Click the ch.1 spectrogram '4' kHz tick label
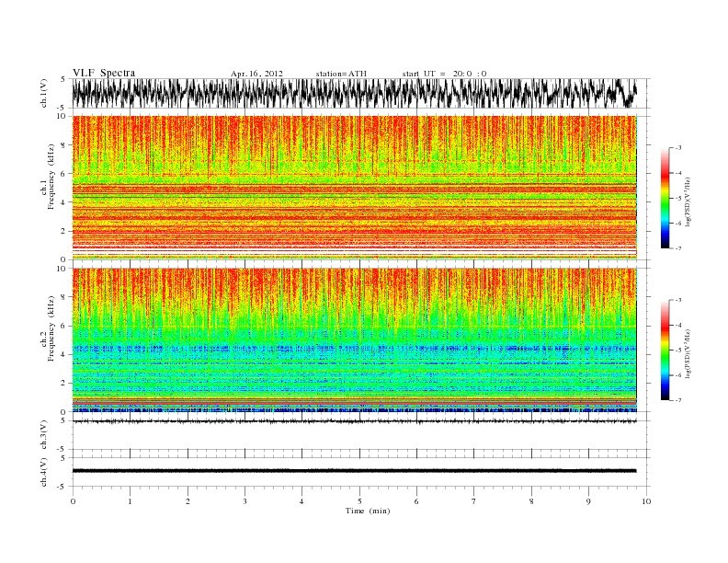 point(64,202)
